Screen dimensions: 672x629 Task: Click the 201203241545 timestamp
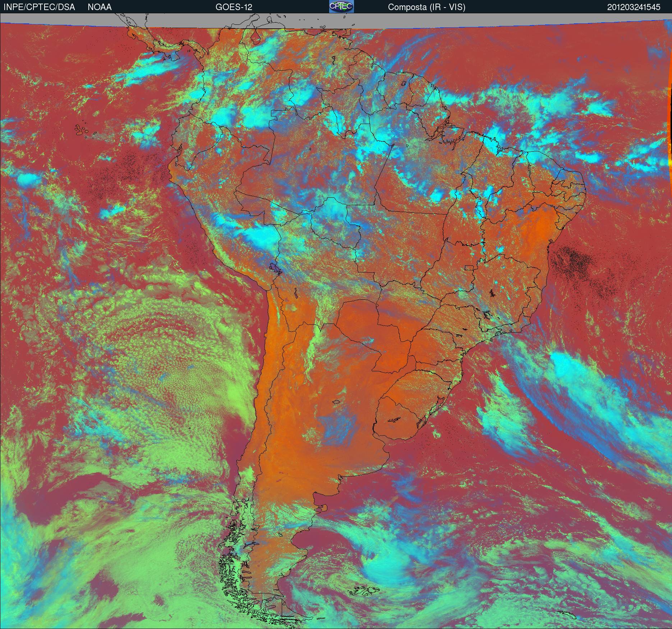(x=634, y=7)
